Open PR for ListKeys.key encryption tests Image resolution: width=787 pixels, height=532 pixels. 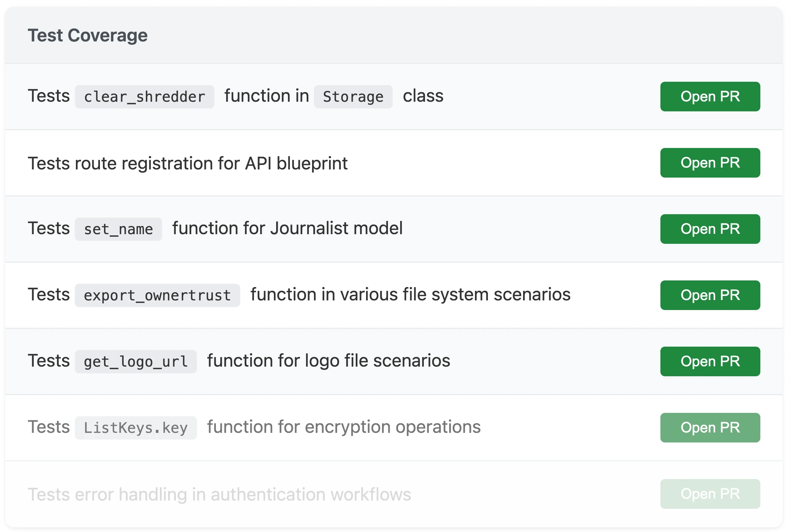click(x=709, y=427)
